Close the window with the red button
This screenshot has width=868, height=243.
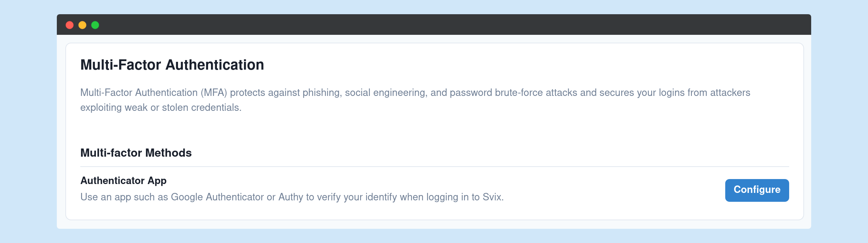click(x=70, y=25)
